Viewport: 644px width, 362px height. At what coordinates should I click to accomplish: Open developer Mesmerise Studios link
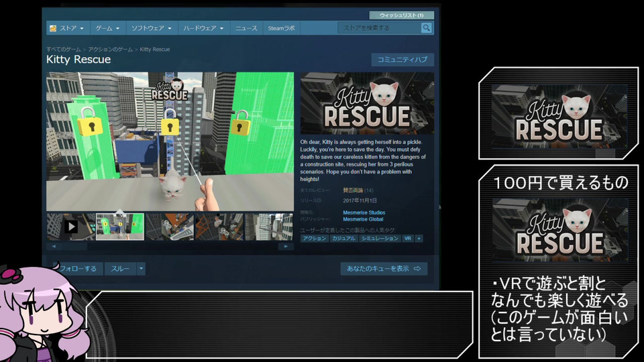(x=364, y=213)
